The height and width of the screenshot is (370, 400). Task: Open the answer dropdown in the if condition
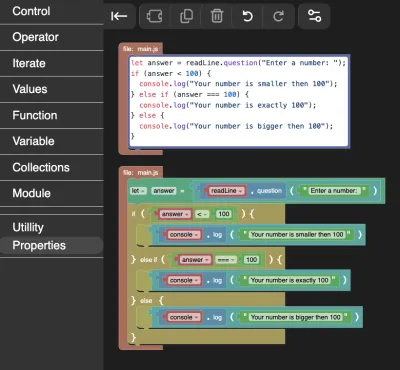(175, 214)
